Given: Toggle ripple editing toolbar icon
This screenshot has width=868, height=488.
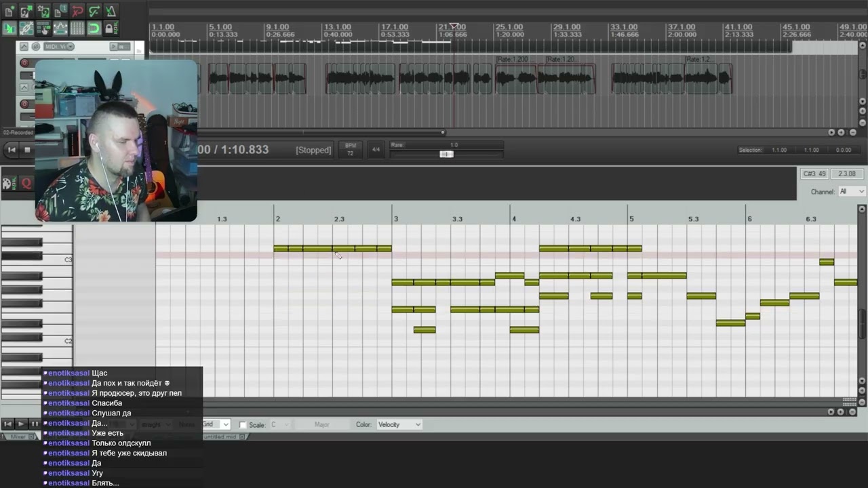Looking at the screenshot, I should (43, 28).
